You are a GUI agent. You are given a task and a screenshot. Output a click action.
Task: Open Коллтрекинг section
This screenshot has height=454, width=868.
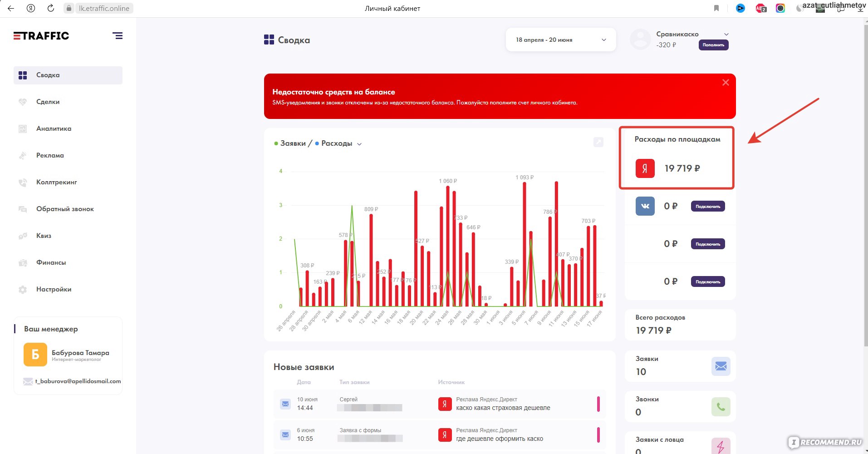(x=56, y=182)
